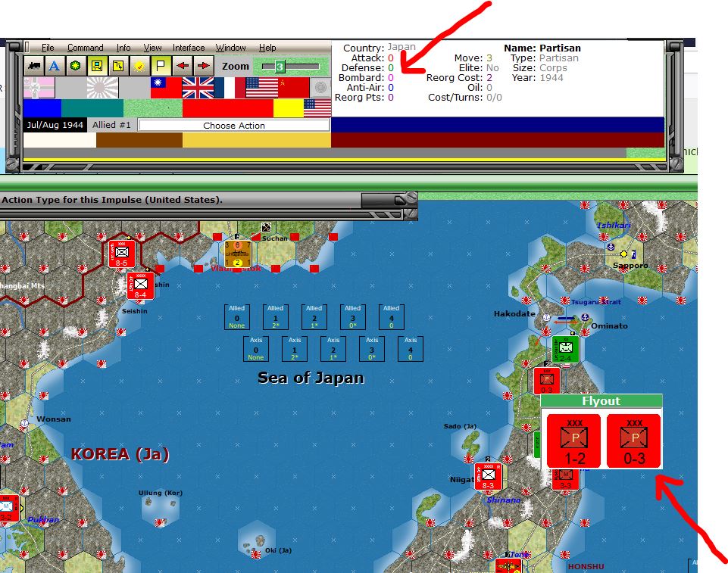Click the blue color swatch in palette
The image size is (728, 573).
[x=42, y=108]
